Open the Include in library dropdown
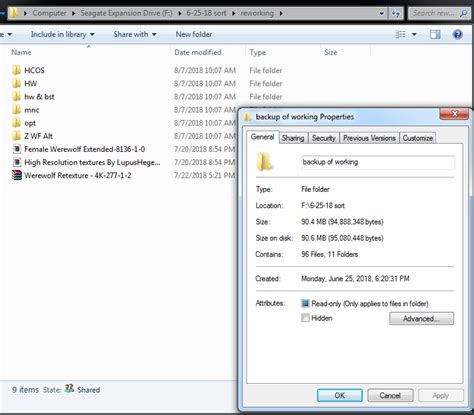Viewport: 474px width, 415px height. [62, 34]
